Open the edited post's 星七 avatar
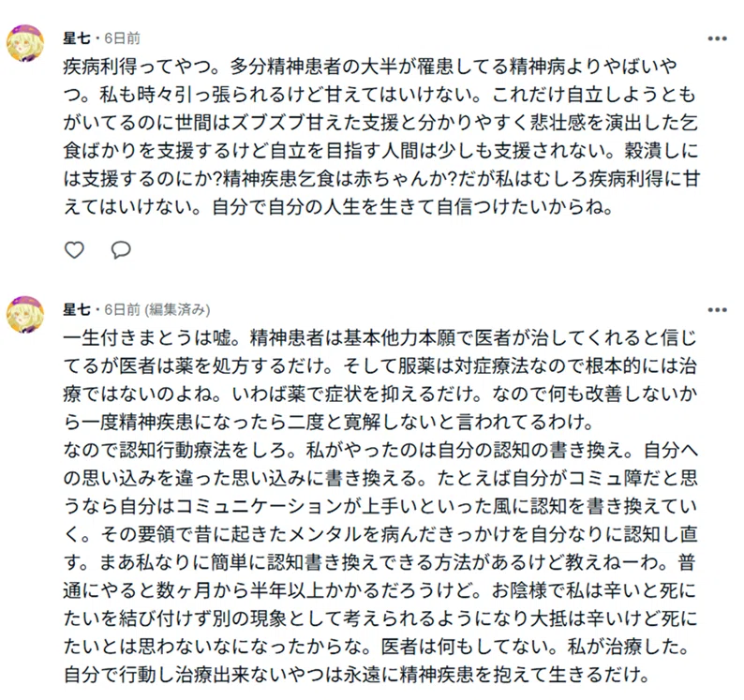The image size is (744, 700). pos(25,315)
